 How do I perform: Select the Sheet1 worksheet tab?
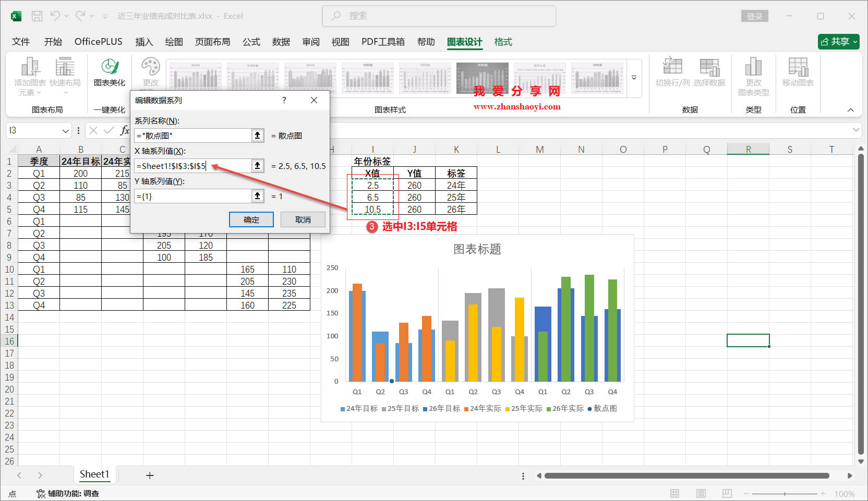coord(94,474)
